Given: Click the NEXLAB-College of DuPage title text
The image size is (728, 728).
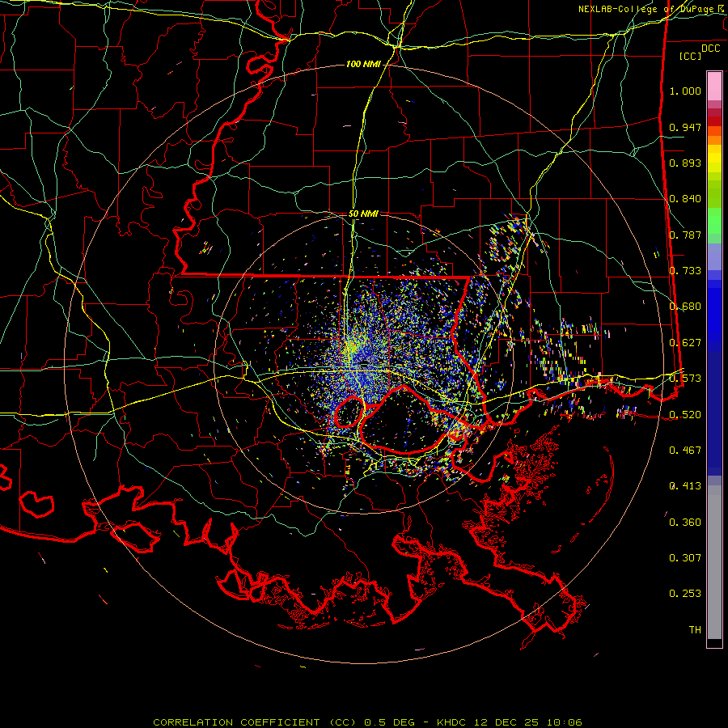Looking at the screenshot, I should (645, 9).
